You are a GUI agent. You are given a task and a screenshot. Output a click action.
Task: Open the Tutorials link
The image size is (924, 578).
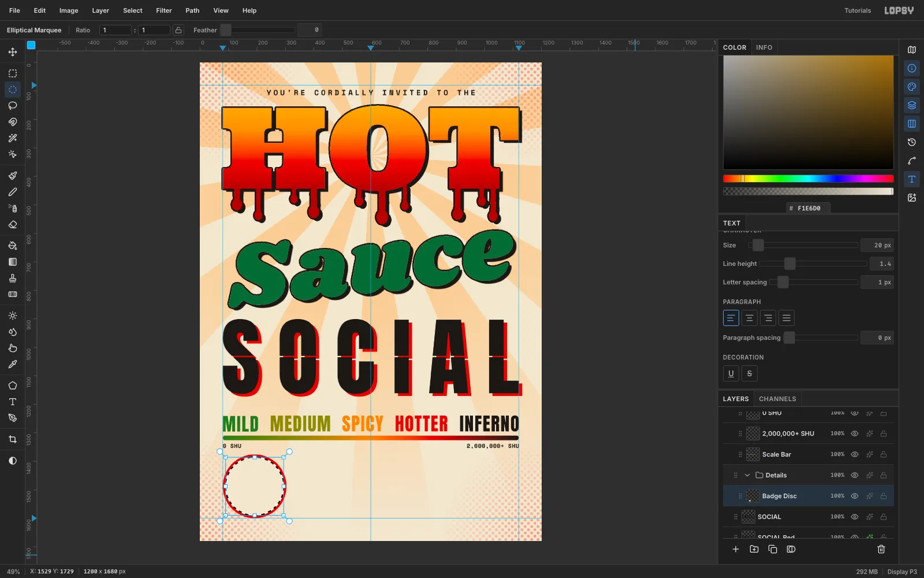pos(858,10)
